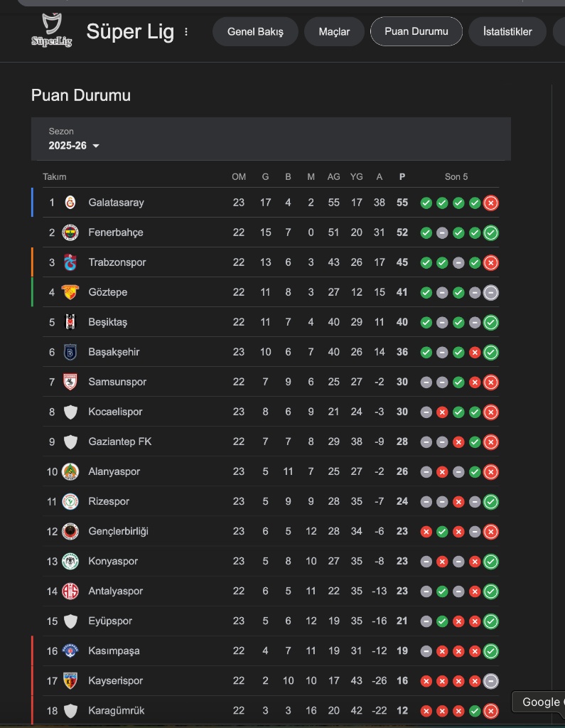Click the Trabzonspor club crest
Image resolution: width=565 pixels, height=728 pixels.
point(70,262)
